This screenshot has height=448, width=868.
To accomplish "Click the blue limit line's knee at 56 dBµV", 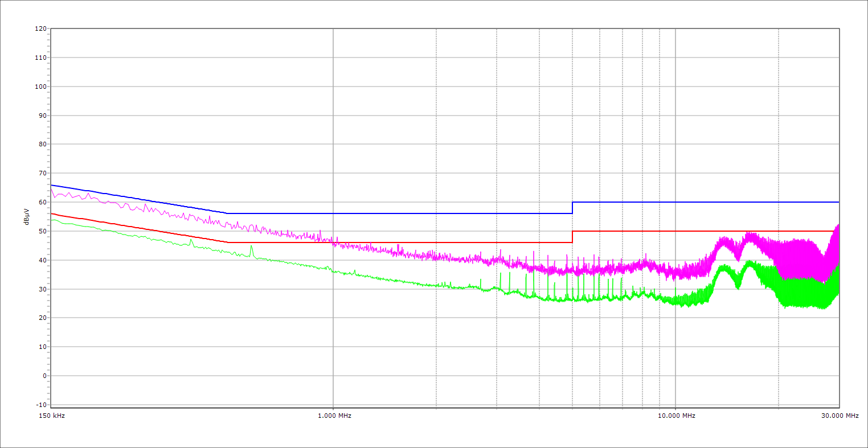I will click(227, 213).
